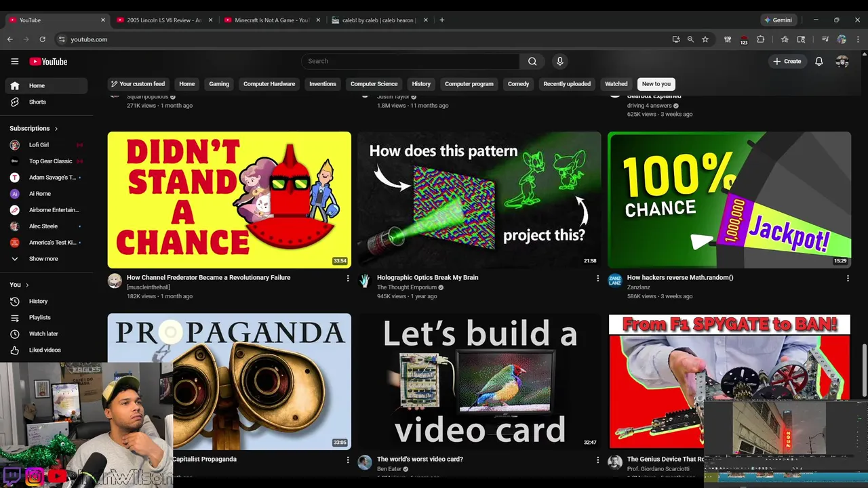Open options menu for world's worst video card
The height and width of the screenshot is (488, 868).
click(597, 460)
